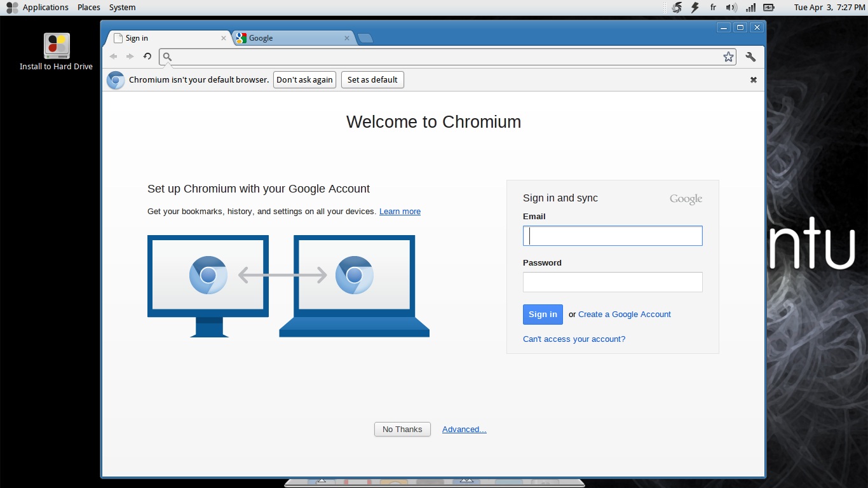Click the blue Sign in button
This screenshot has width=868, height=488.
543,315
